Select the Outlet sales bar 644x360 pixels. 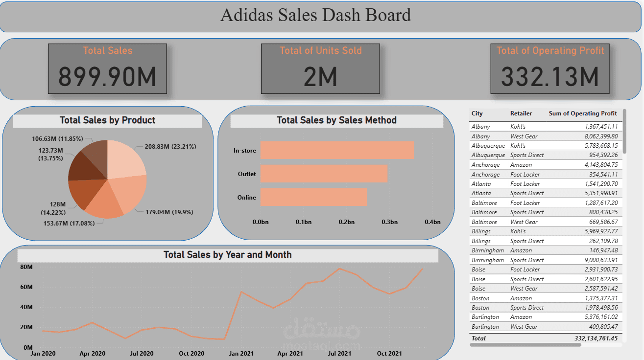(x=324, y=174)
